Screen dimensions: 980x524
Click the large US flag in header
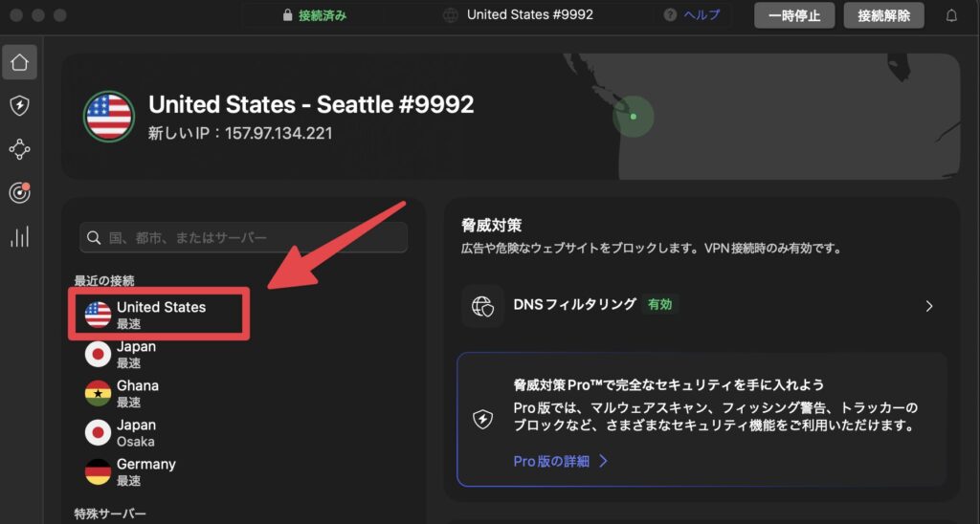point(109,116)
